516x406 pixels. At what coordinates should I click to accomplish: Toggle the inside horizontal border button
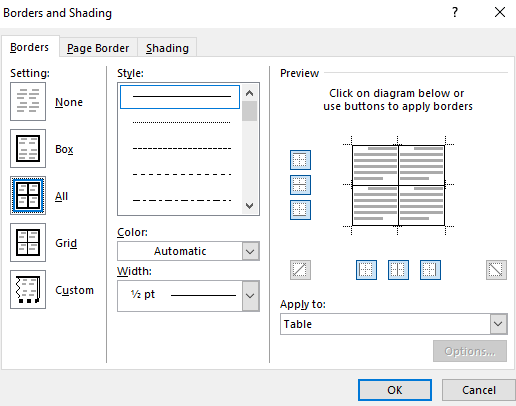click(300, 185)
